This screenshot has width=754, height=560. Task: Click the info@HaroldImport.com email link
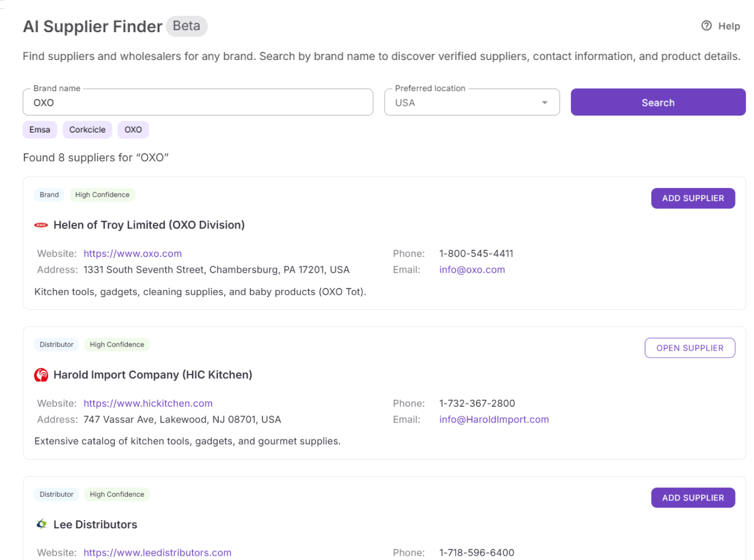[493, 419]
